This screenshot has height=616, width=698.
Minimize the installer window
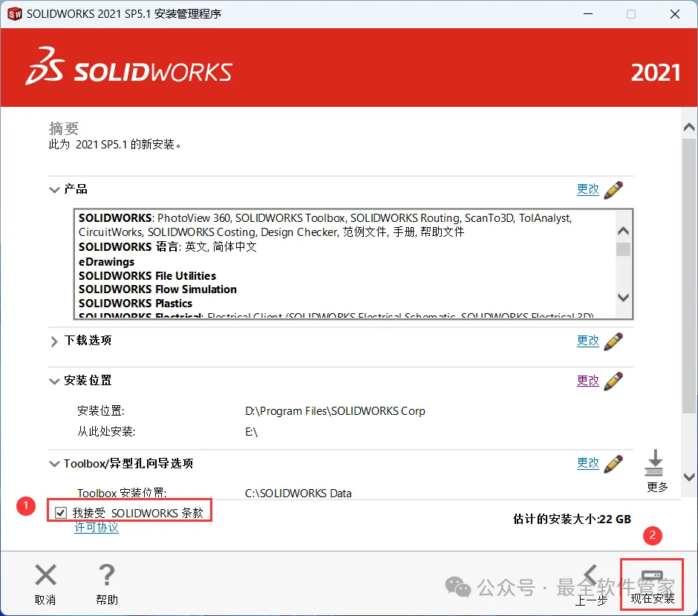tap(588, 14)
